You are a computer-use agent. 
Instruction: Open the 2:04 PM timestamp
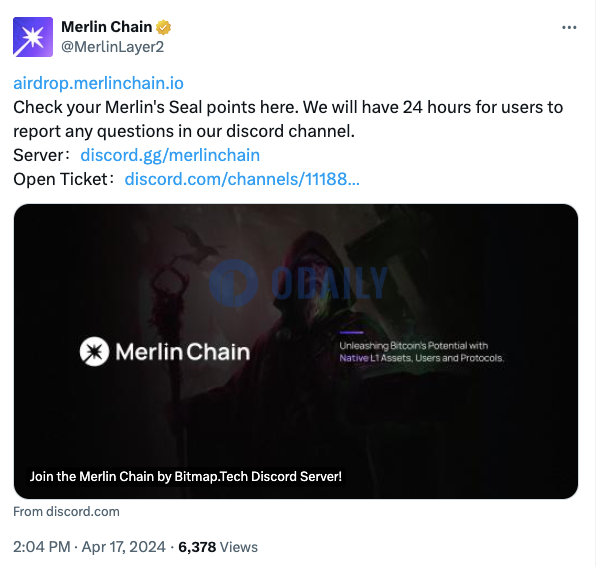click(x=42, y=547)
